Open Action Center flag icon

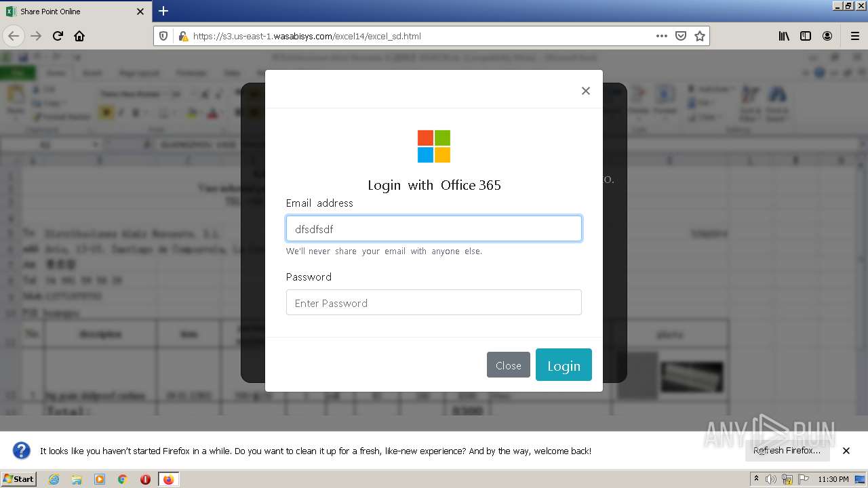(x=803, y=479)
